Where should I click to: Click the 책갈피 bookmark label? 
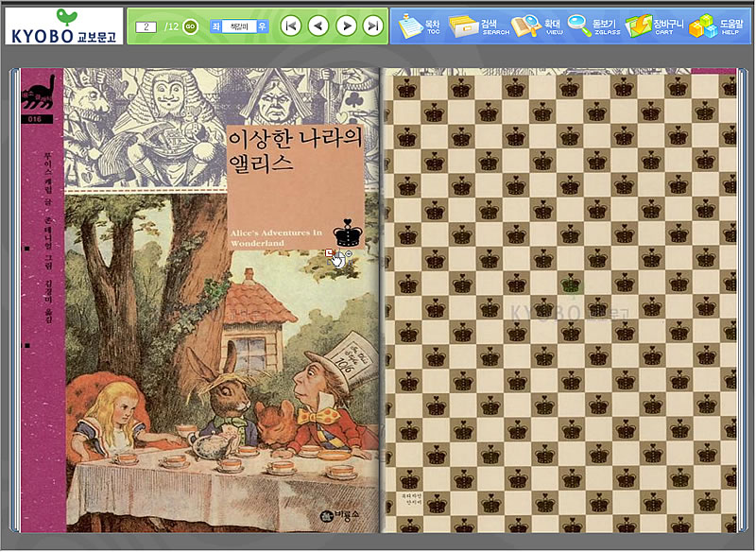point(238,26)
